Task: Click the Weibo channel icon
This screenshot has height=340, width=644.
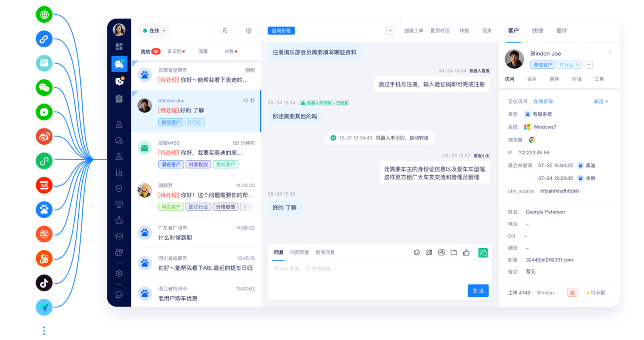Action: [44, 137]
